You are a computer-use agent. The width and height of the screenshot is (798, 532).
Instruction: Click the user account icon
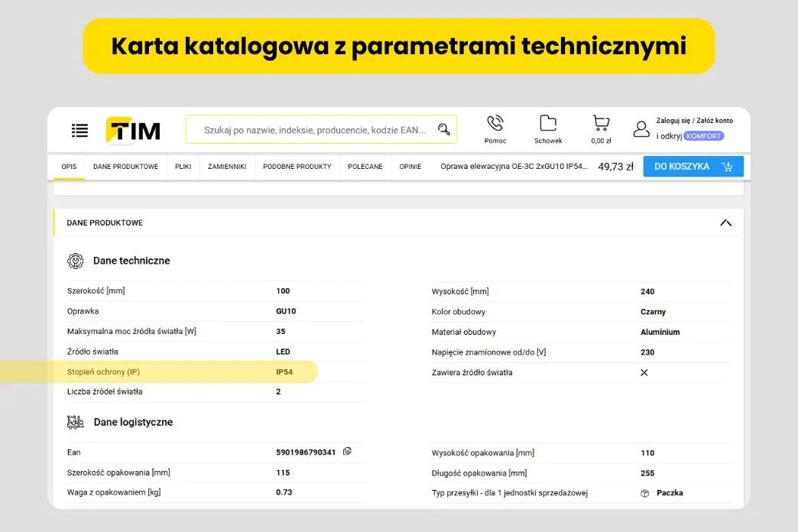641,128
